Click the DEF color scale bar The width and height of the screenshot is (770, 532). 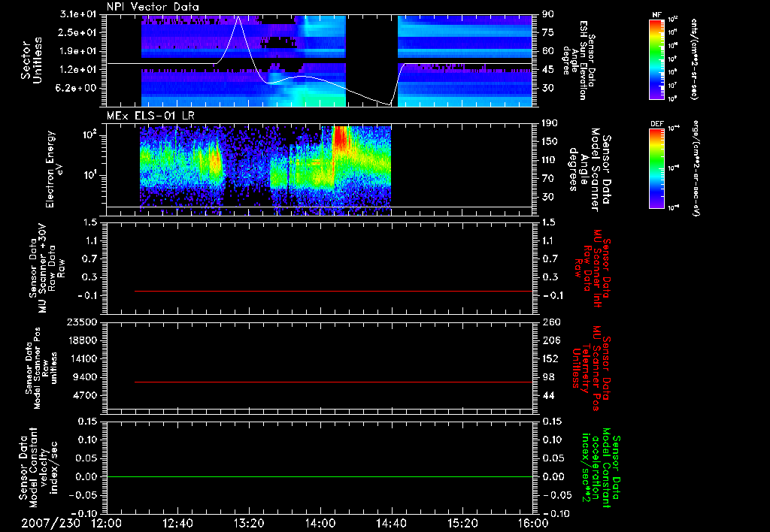pyautogui.click(x=657, y=168)
